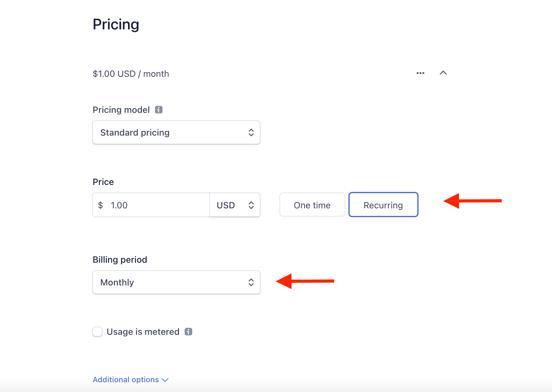
Task: Enable the Usage is metered checkbox
Action: (97, 332)
